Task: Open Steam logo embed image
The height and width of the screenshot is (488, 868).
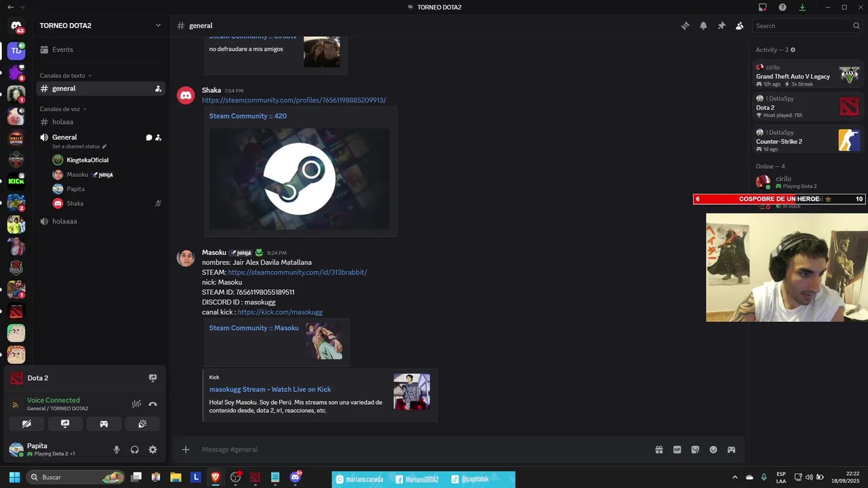Action: point(299,179)
